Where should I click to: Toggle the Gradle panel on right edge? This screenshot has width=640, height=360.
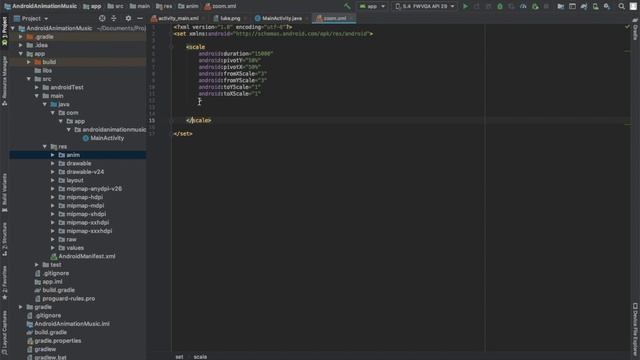[635, 29]
